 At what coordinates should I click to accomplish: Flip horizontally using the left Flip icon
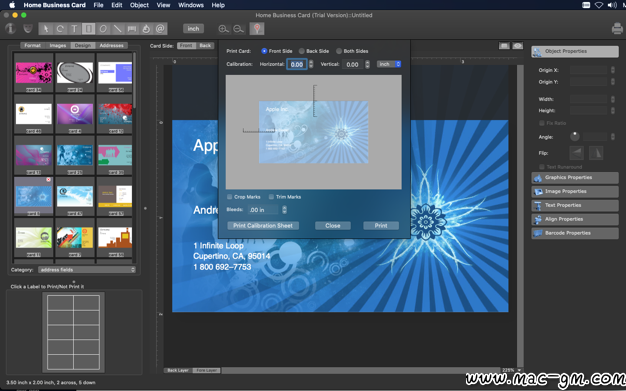coord(576,153)
